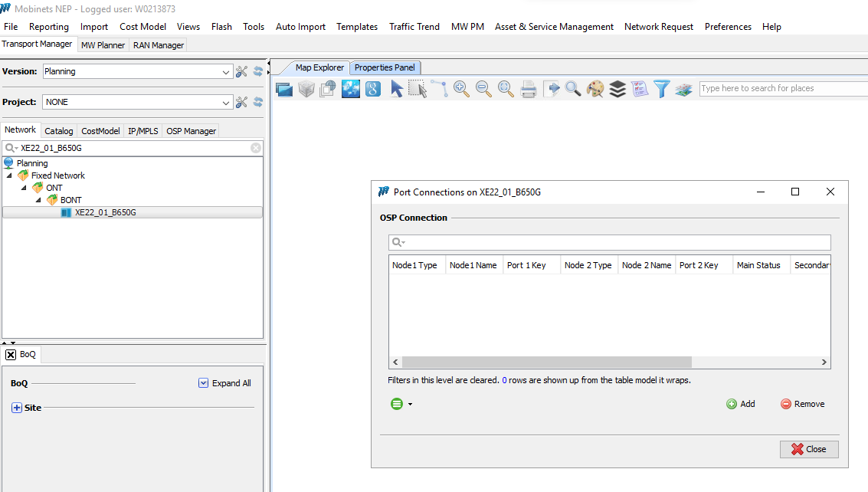
Task: Switch to the OSP Manager tab
Action: click(191, 131)
